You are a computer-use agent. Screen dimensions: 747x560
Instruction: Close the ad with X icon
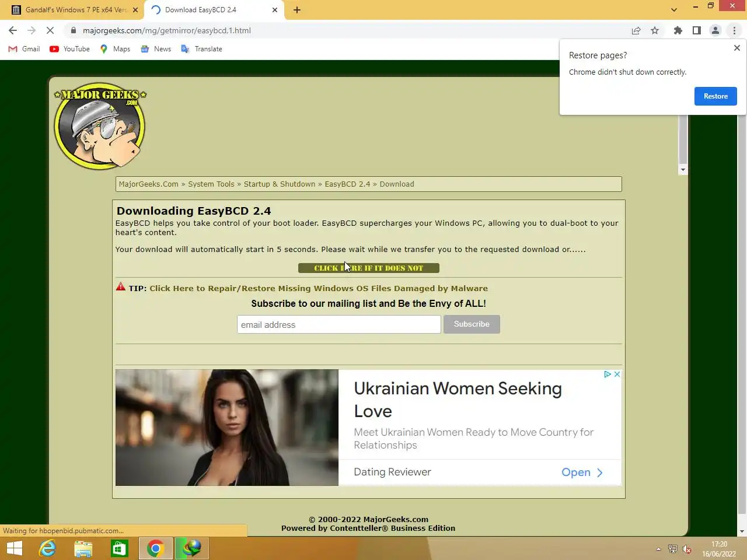tap(617, 374)
